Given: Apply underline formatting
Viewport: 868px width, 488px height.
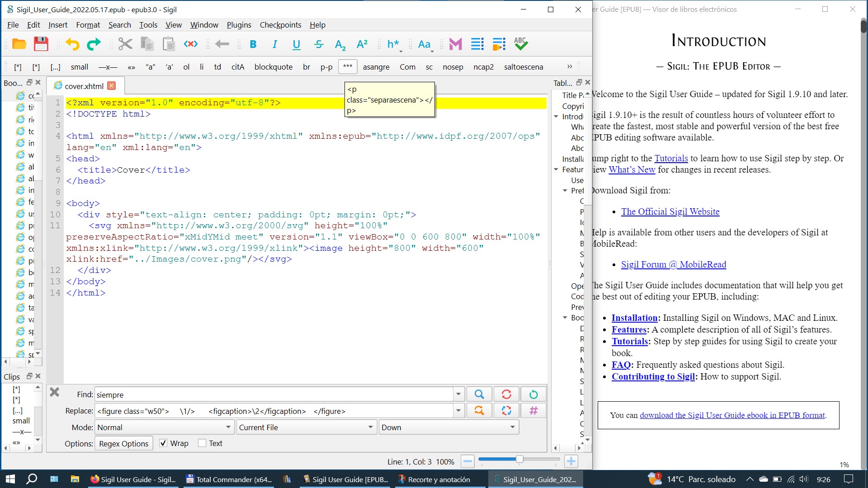Looking at the screenshot, I should tap(297, 44).
